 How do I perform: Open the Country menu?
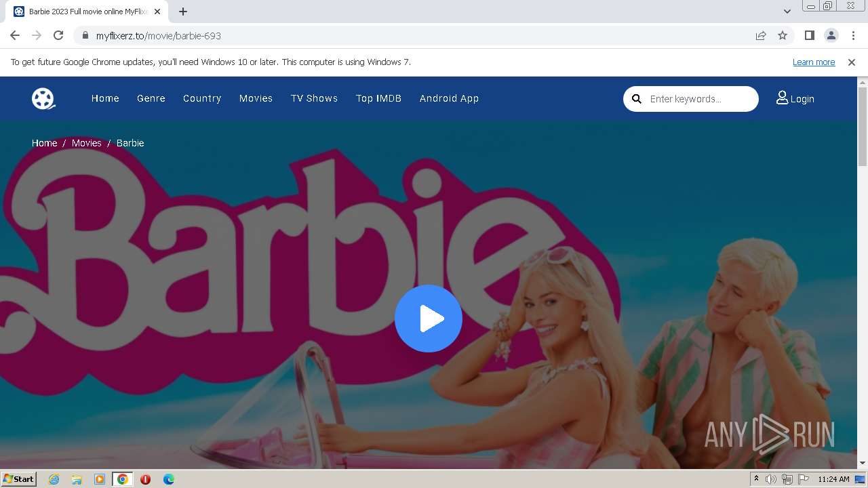point(202,98)
